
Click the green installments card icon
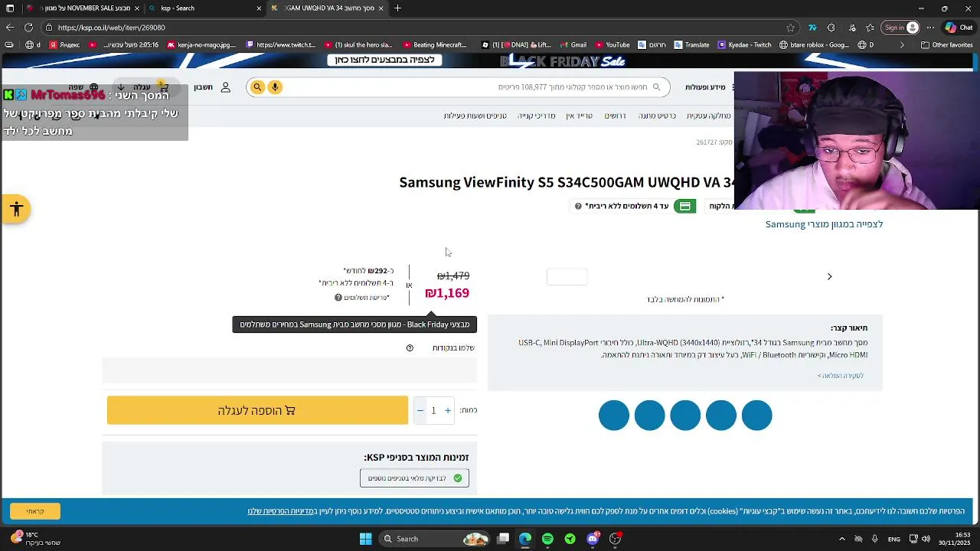click(x=684, y=206)
